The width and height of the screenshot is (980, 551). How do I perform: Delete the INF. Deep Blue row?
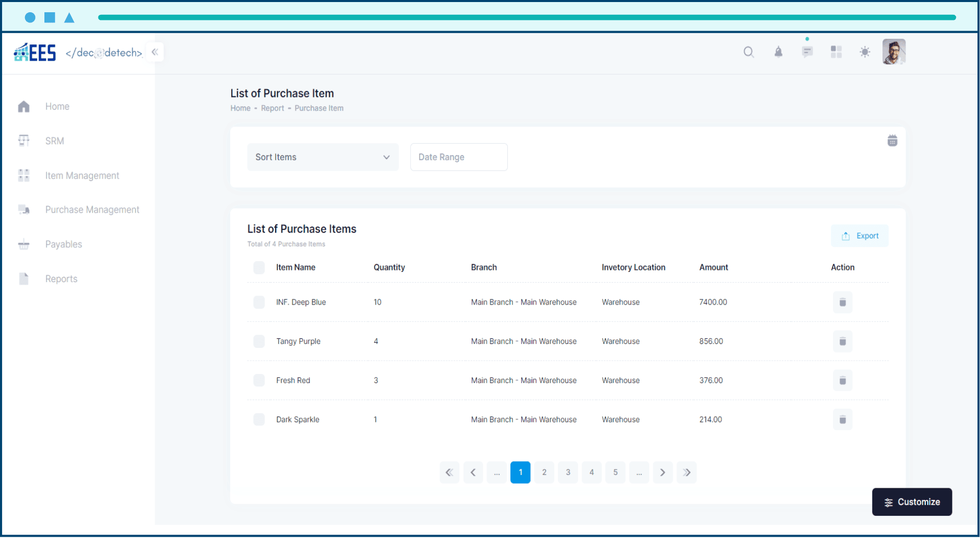click(x=843, y=303)
